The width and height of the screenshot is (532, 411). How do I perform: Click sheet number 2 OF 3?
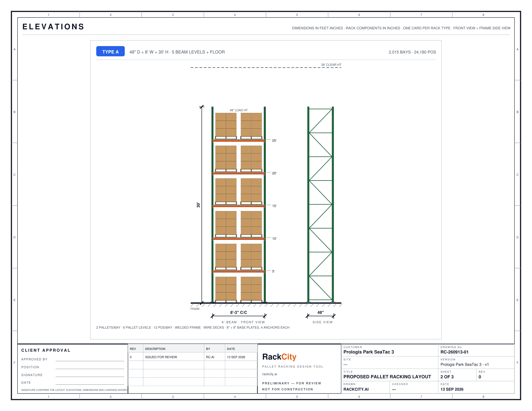click(447, 377)
